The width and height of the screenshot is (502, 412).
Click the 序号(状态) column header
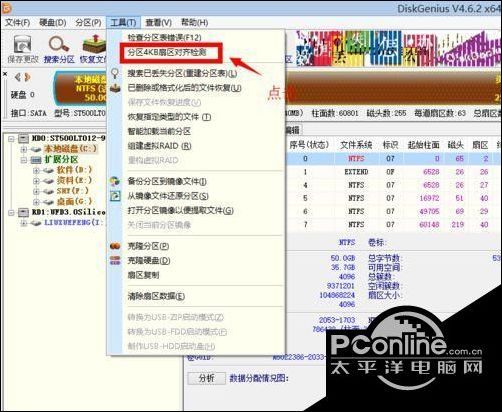pos(309,145)
